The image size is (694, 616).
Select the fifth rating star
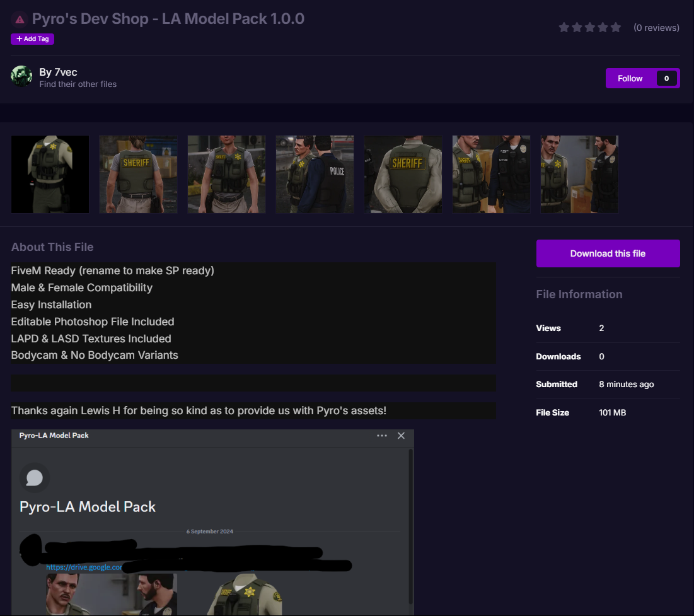coord(616,28)
